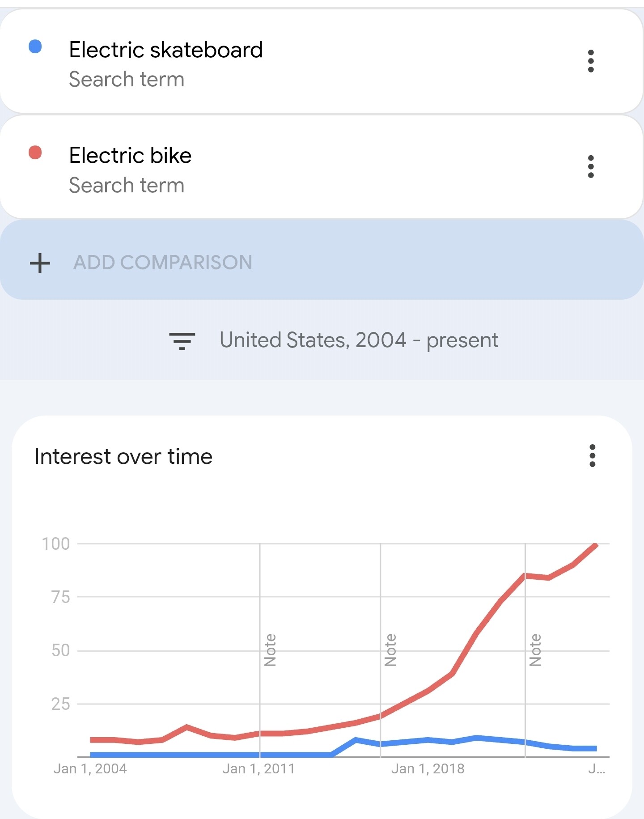Edit the Electric bike search term
The width and height of the screenshot is (644, 819).
click(130, 156)
